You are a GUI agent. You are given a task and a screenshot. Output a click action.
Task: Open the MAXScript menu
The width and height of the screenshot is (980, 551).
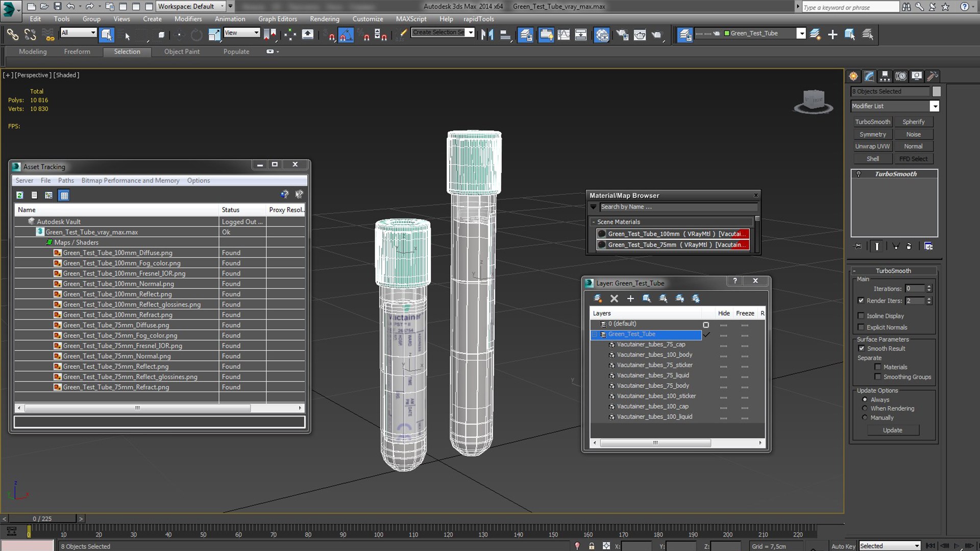[411, 19]
